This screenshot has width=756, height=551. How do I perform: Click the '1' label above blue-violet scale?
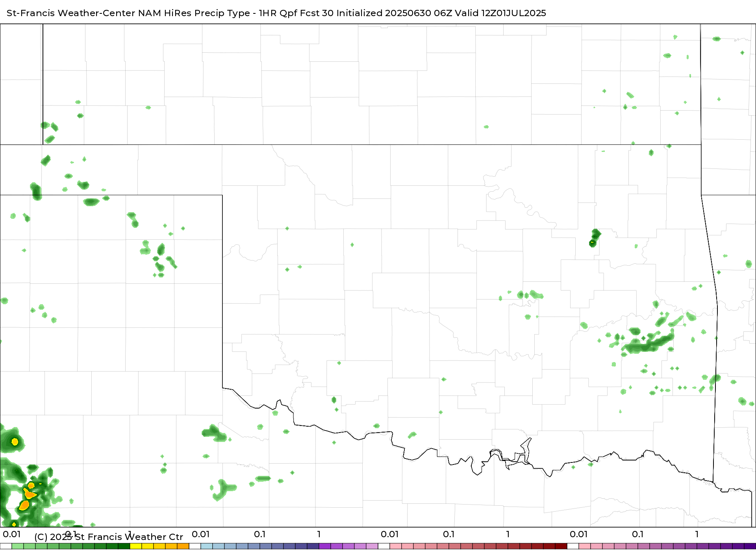click(319, 534)
